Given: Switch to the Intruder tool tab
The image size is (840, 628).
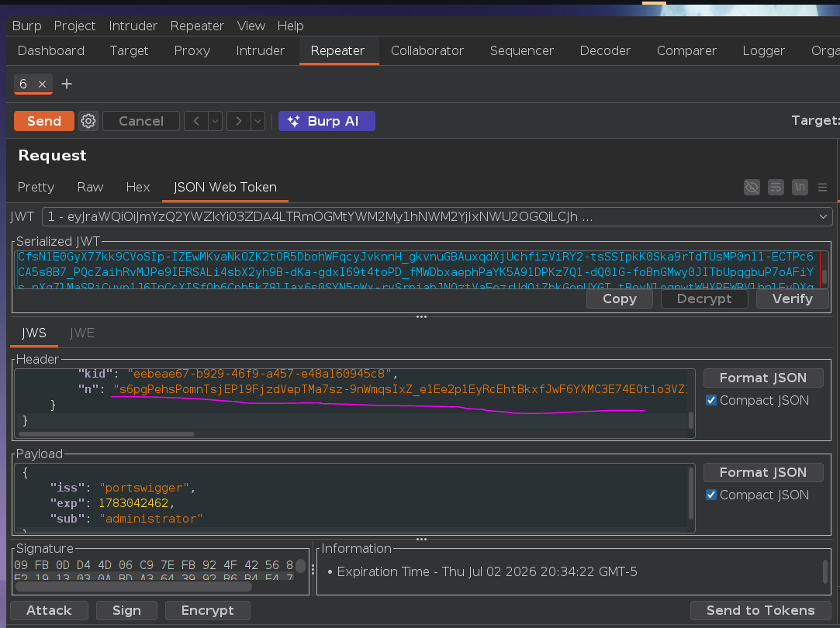Looking at the screenshot, I should pyautogui.click(x=261, y=51).
